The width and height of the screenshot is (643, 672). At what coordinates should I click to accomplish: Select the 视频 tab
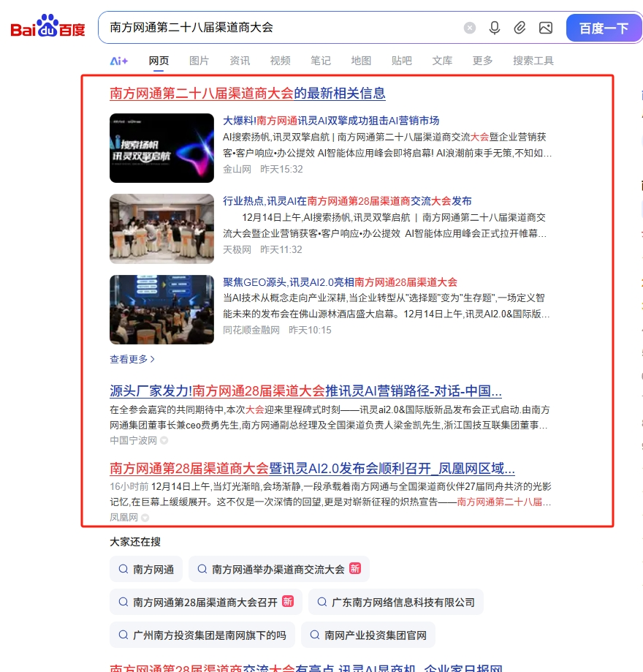[x=280, y=61]
